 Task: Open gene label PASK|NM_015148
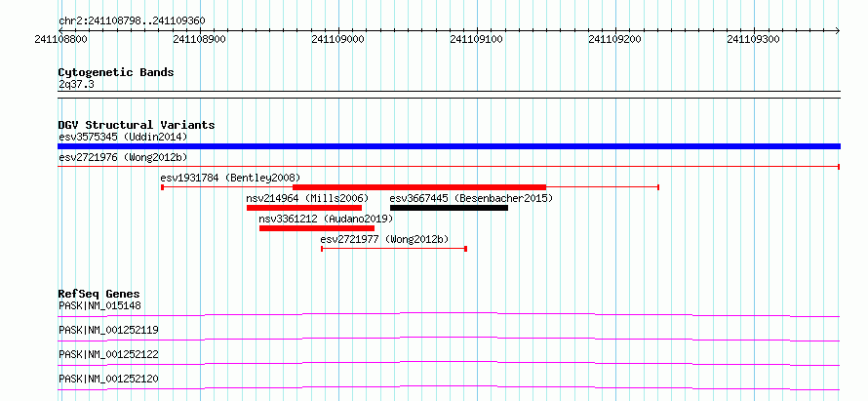[100, 305]
